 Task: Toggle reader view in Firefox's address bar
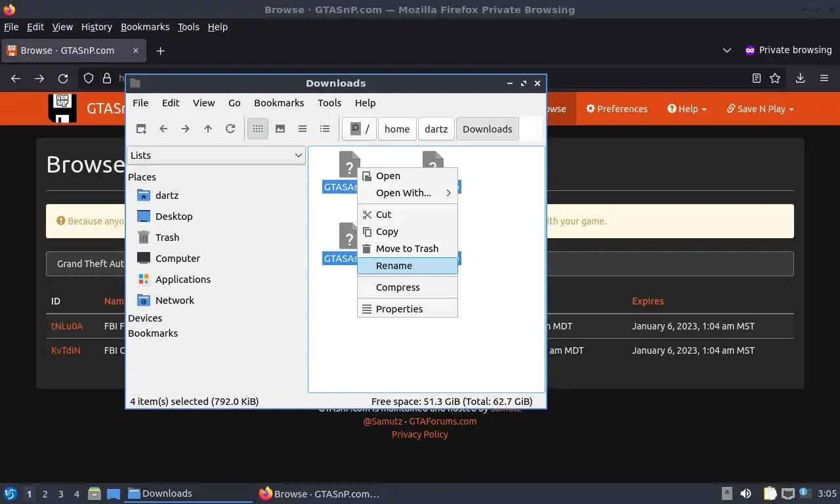pos(757,78)
